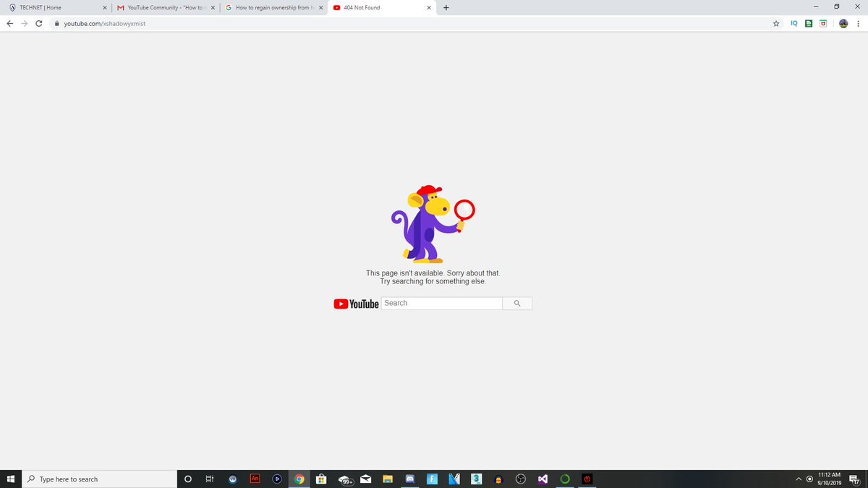868x488 pixels.
Task: Open OBS Studio from the taskbar
Action: coord(520,479)
